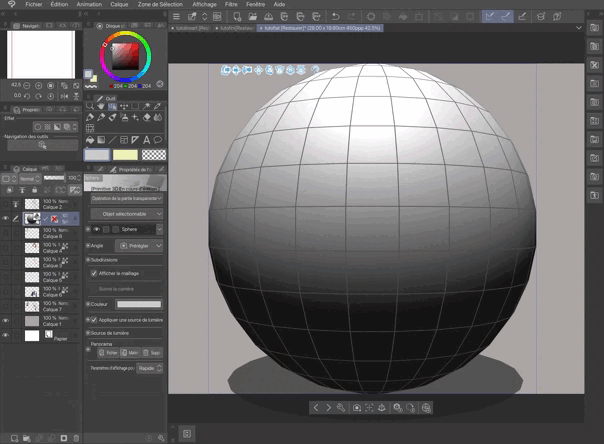The image size is (604, 444).
Task: Open the Calque menu
Action: point(118,4)
